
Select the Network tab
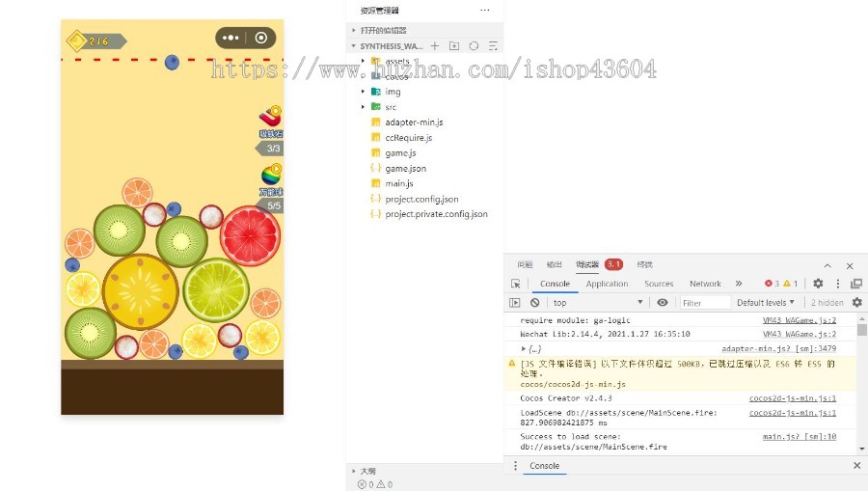point(705,284)
